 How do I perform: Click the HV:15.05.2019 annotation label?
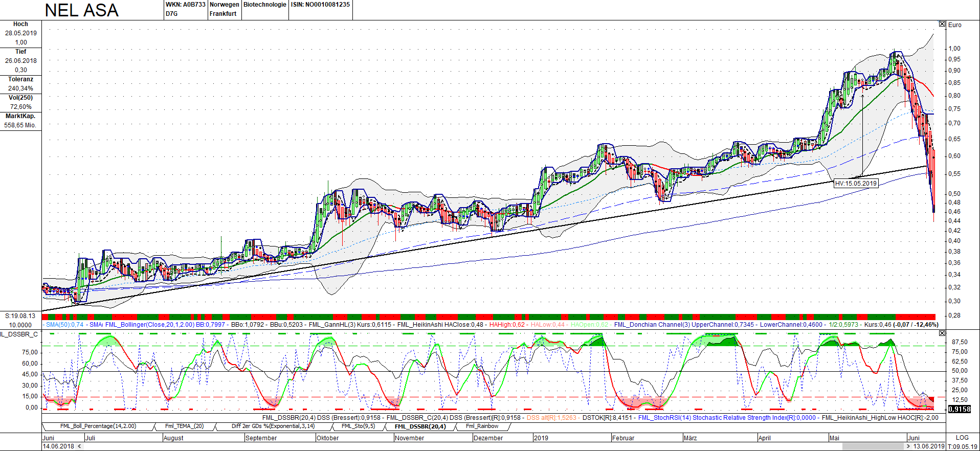point(856,183)
